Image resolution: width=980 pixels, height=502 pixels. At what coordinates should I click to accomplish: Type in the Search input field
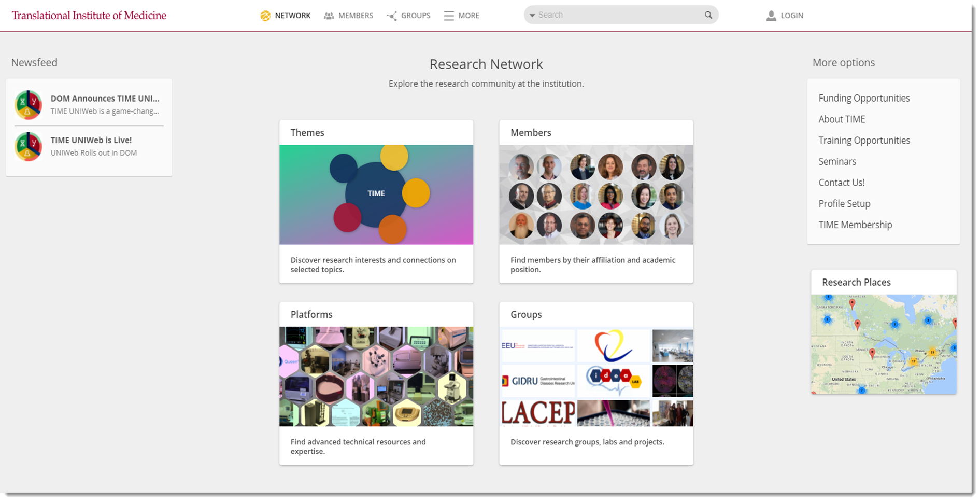617,15
